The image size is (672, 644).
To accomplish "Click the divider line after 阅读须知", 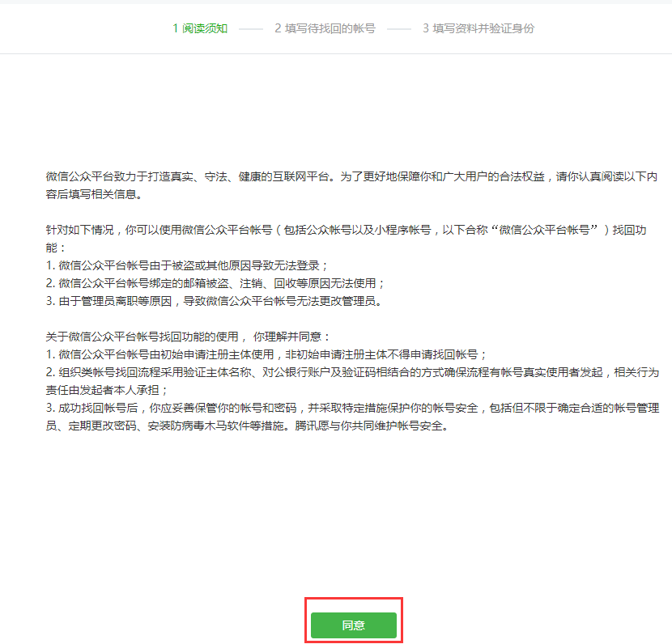I will coord(251,28).
